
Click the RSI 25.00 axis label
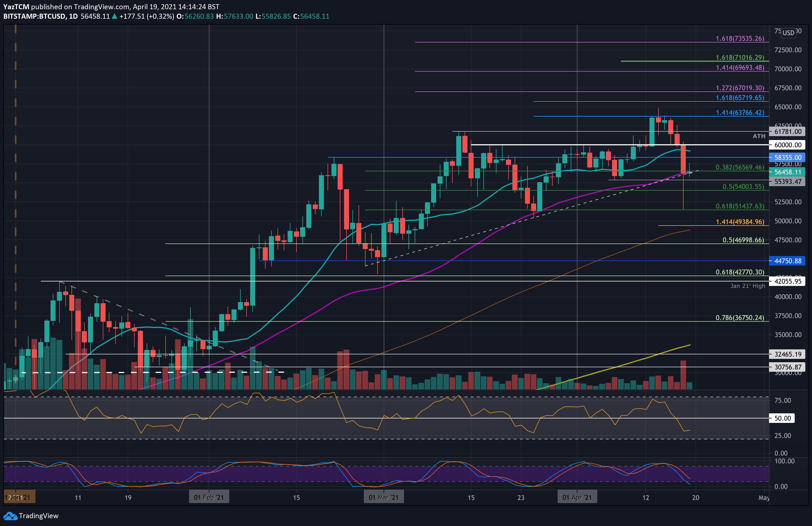pos(783,435)
